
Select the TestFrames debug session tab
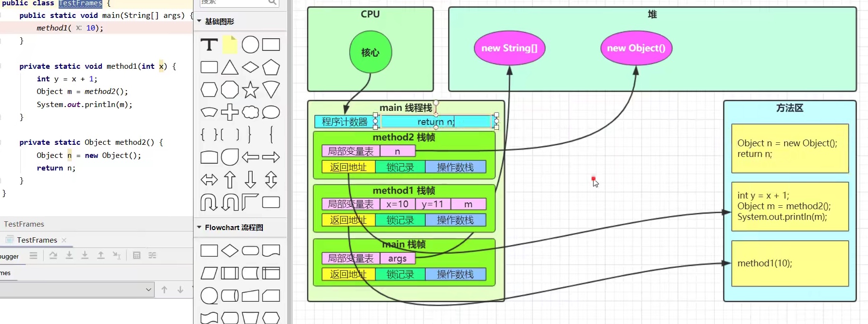(x=37, y=240)
